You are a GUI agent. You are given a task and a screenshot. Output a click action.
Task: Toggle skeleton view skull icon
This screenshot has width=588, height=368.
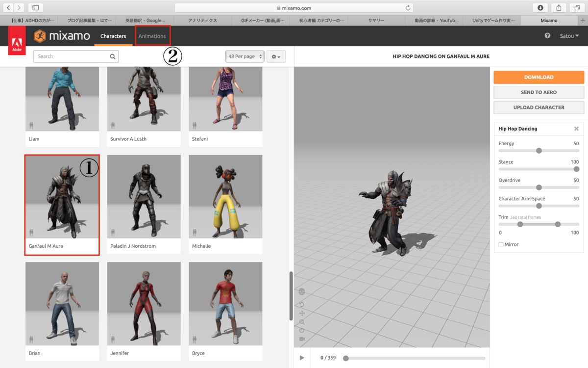pyautogui.click(x=302, y=291)
